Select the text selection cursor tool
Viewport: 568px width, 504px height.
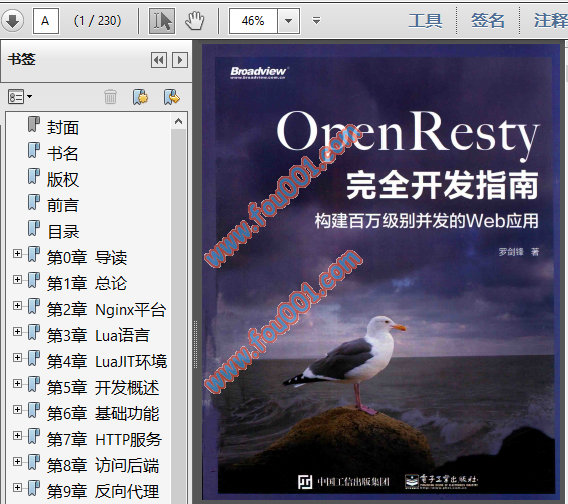(162, 21)
